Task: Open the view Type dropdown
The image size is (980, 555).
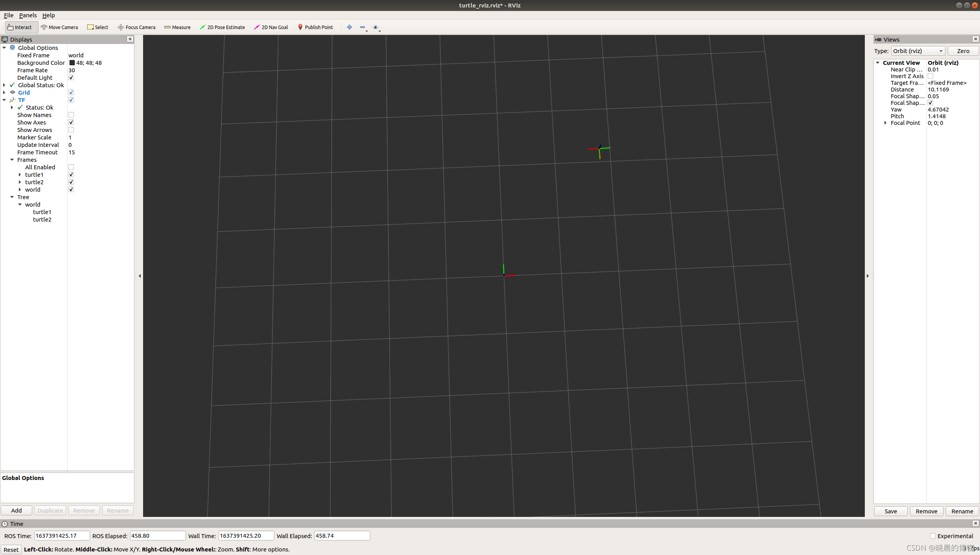Action: [x=917, y=51]
